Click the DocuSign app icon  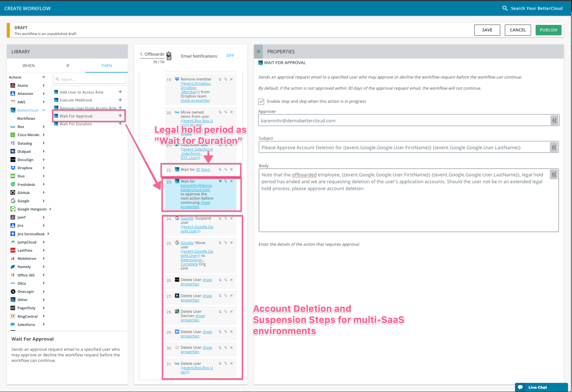(13, 160)
